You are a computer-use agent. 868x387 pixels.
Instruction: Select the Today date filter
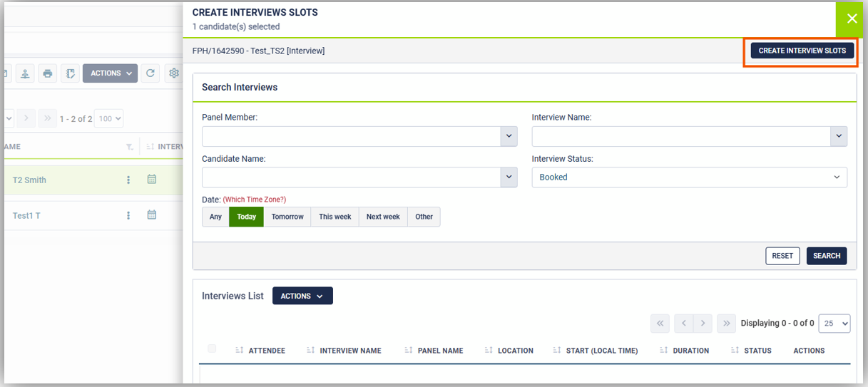point(246,217)
